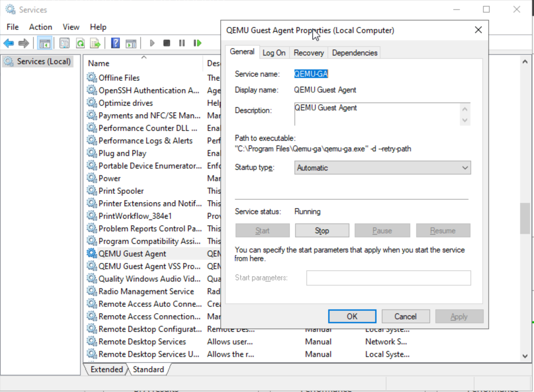Open the File menu

pyautogui.click(x=13, y=27)
